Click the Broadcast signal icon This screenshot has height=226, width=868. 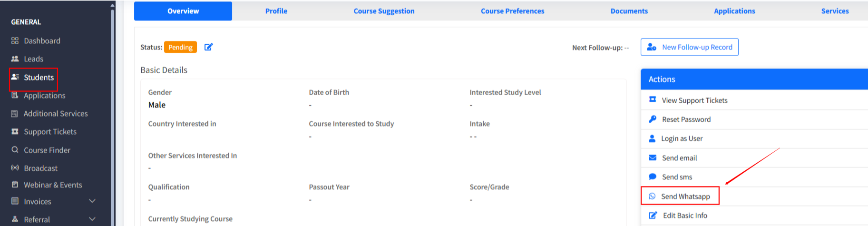15,168
